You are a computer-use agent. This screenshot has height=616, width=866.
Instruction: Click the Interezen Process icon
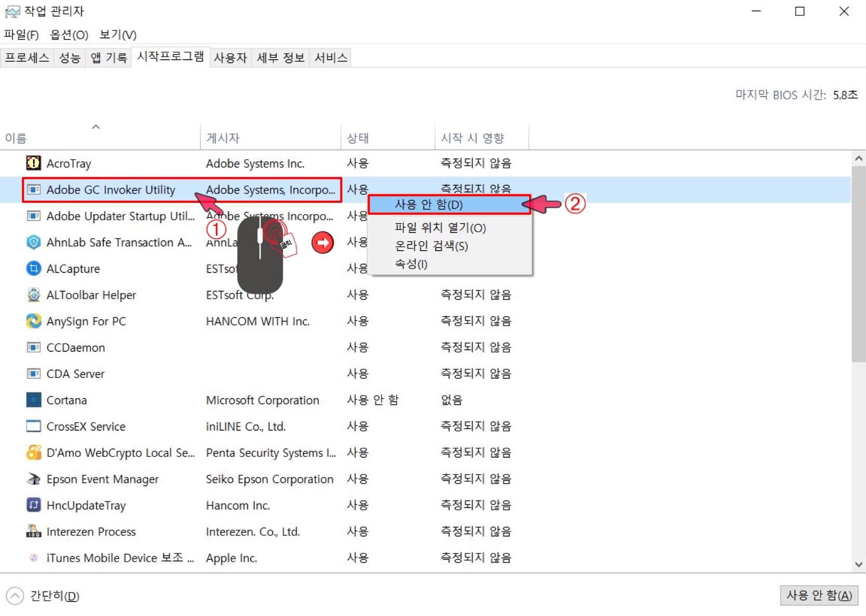click(33, 531)
